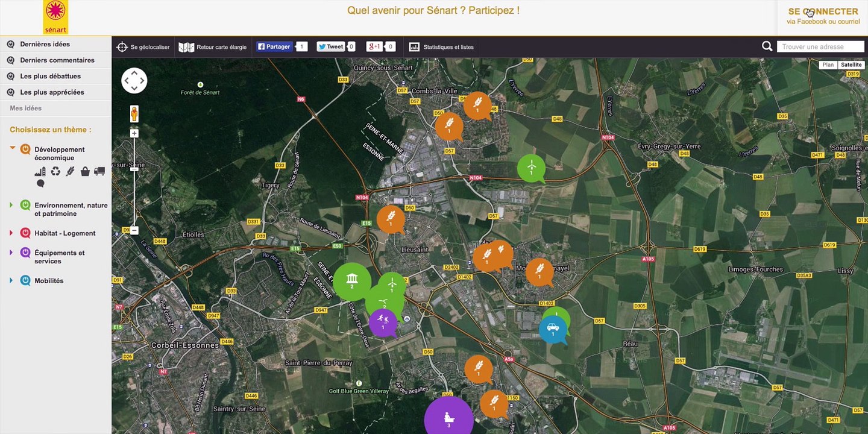Click the Développement économique theme icon

point(25,149)
